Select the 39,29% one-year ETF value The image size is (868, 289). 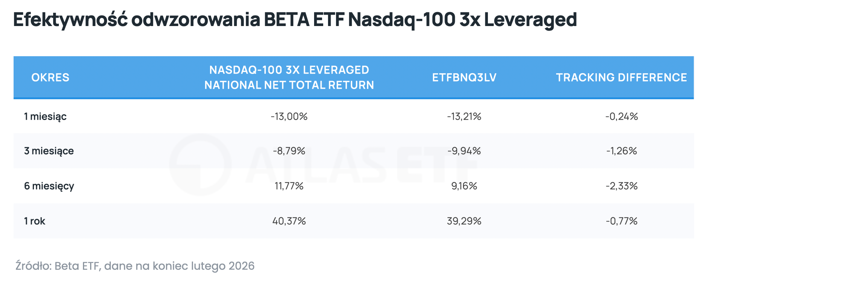tap(464, 221)
